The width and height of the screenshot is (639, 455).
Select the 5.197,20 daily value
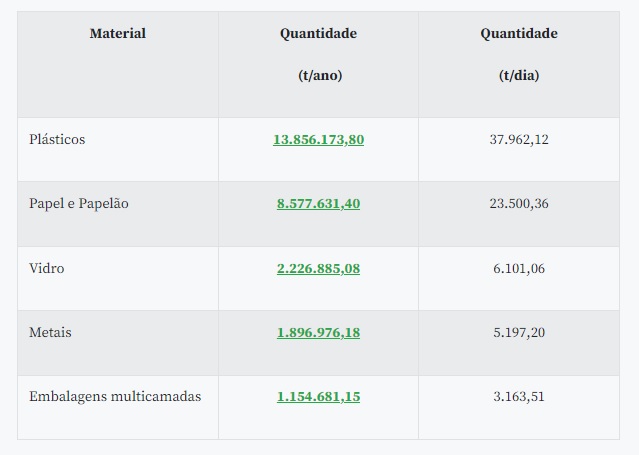[518, 332]
